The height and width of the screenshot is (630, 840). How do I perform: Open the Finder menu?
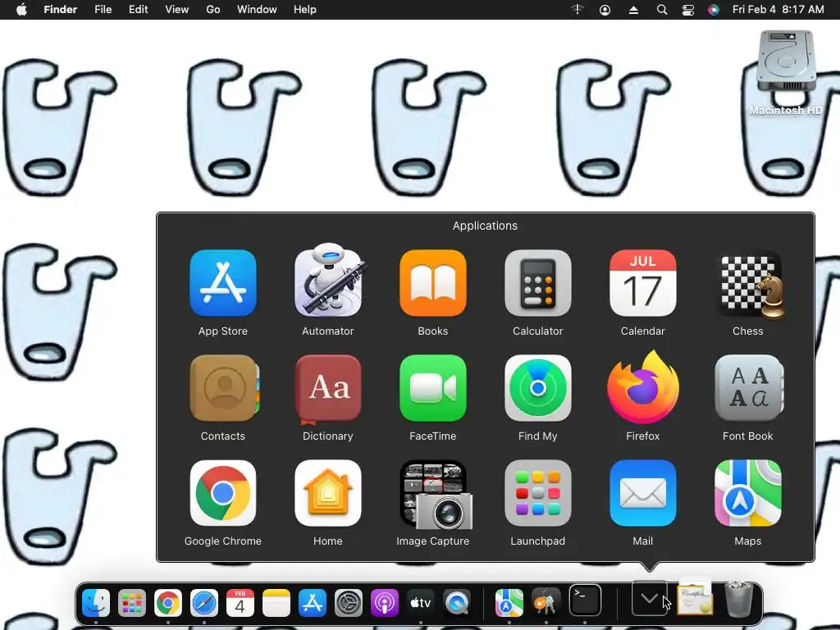tap(61, 10)
